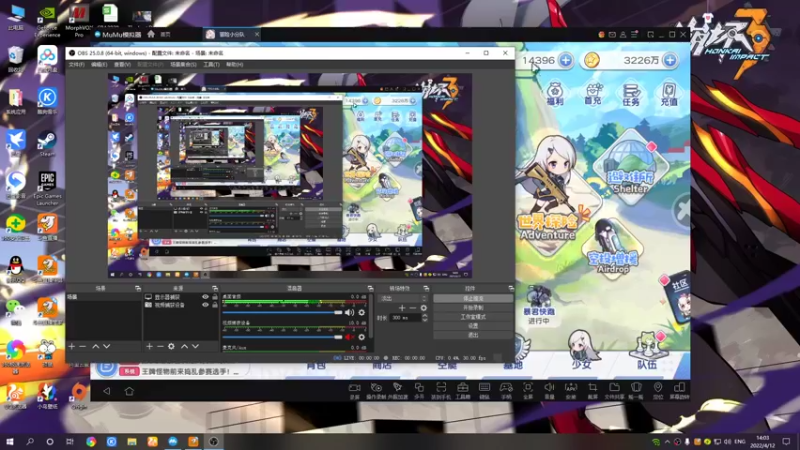The width and height of the screenshot is (800, 450).
Task: Mute the 桌面音频 speaker in the mixer
Action: (x=349, y=312)
